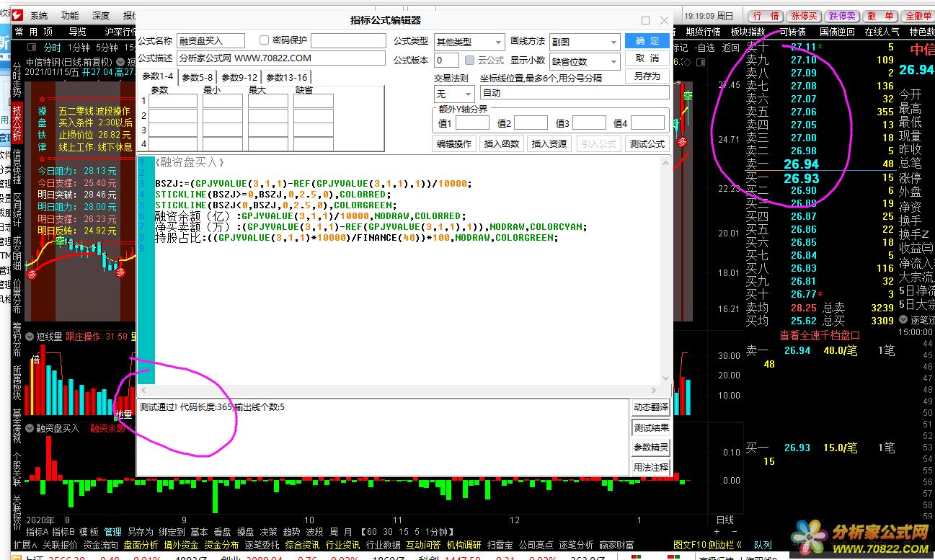935x560 pixels.
Task: Click the 公式版本 input field
Action: [x=447, y=61]
